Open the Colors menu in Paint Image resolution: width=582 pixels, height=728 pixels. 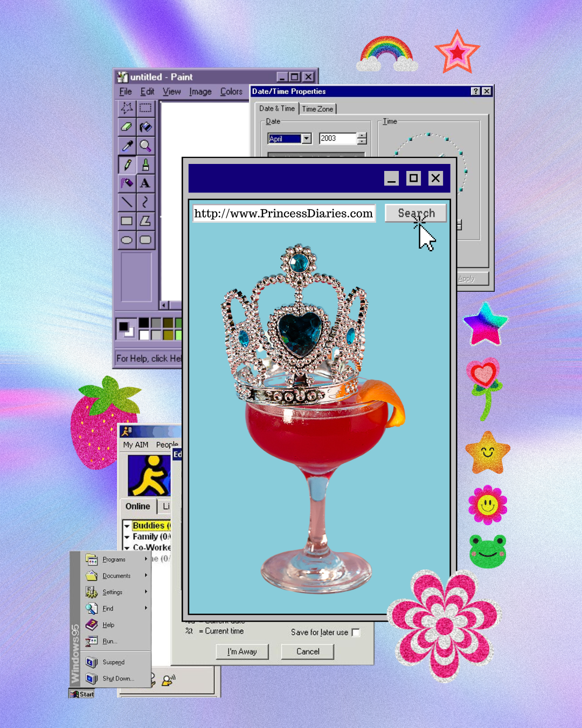click(231, 92)
